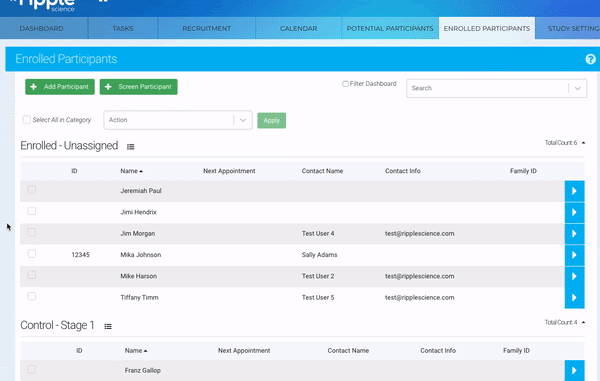This screenshot has width=600, height=381.
Task: Check the Jim Morgan row checkbox
Action: [x=32, y=232]
